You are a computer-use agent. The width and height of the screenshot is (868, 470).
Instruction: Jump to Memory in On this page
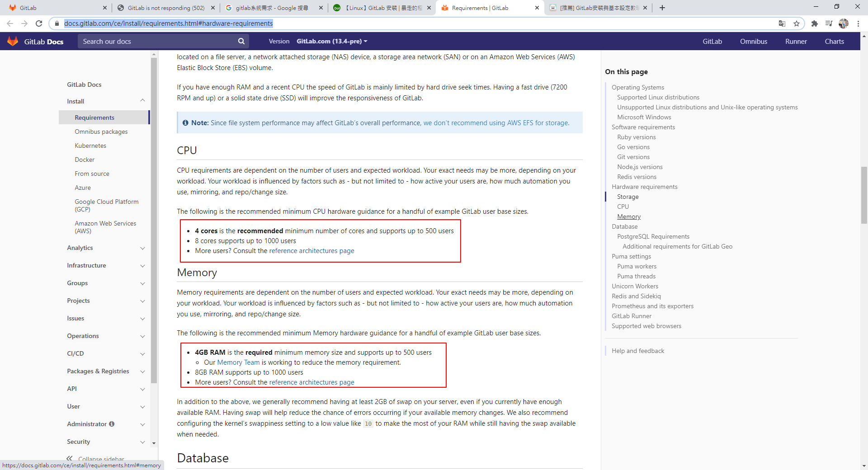pyautogui.click(x=629, y=216)
